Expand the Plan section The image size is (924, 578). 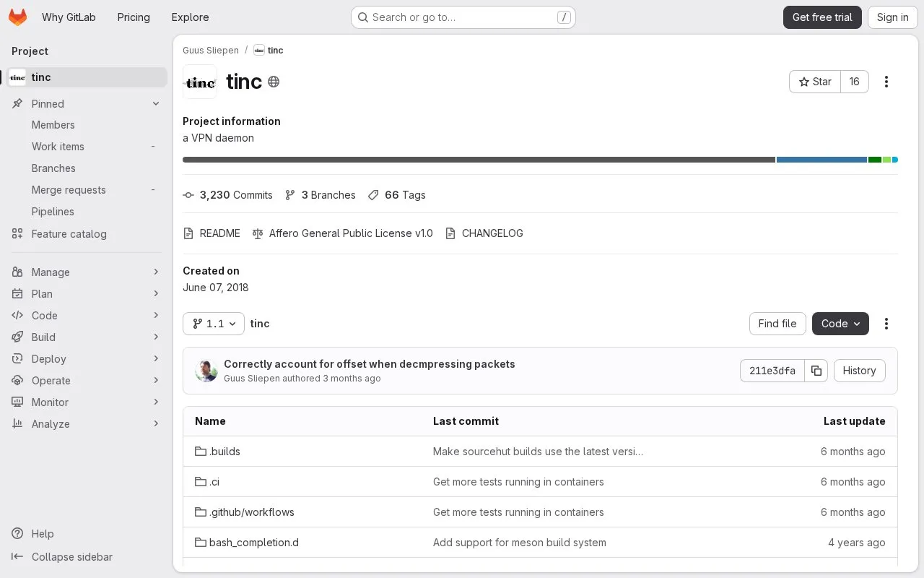tap(87, 294)
